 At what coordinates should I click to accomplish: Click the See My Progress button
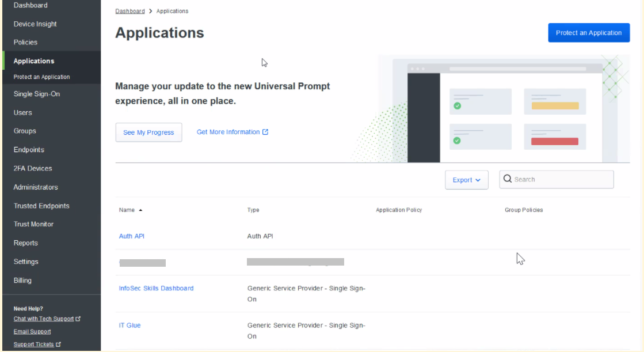pyautogui.click(x=148, y=133)
